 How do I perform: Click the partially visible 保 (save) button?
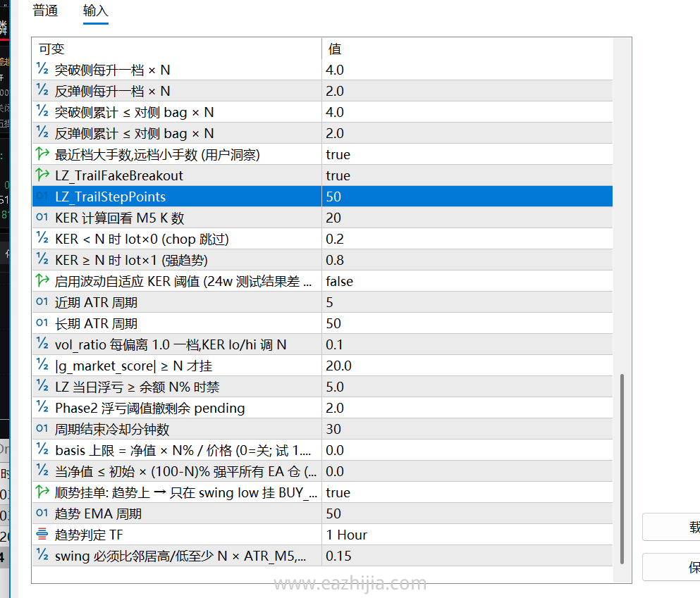coord(671,567)
